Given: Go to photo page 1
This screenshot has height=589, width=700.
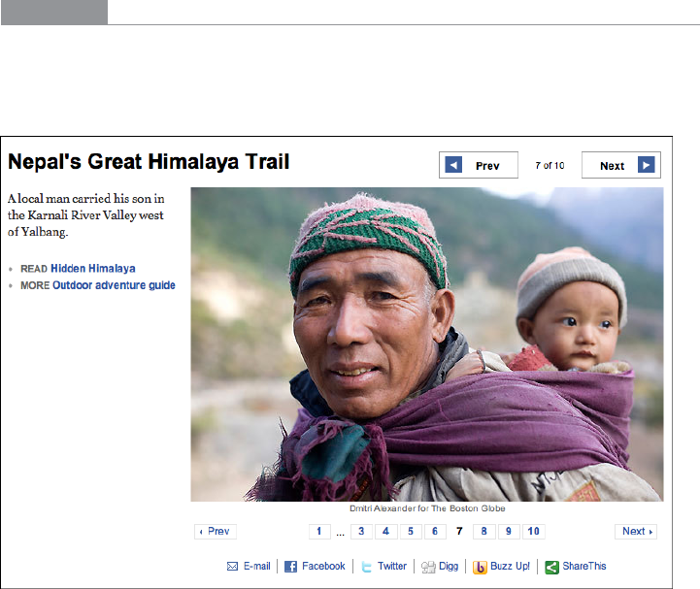Looking at the screenshot, I should tap(318, 532).
